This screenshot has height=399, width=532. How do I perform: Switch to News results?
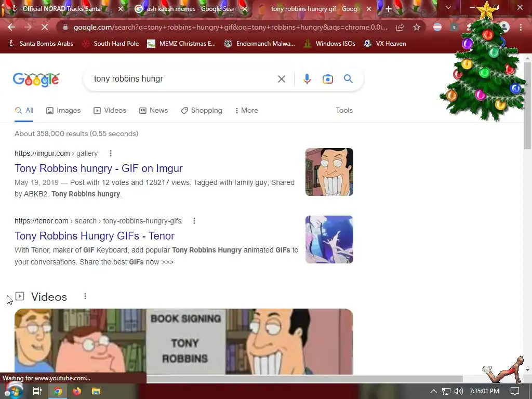click(154, 110)
